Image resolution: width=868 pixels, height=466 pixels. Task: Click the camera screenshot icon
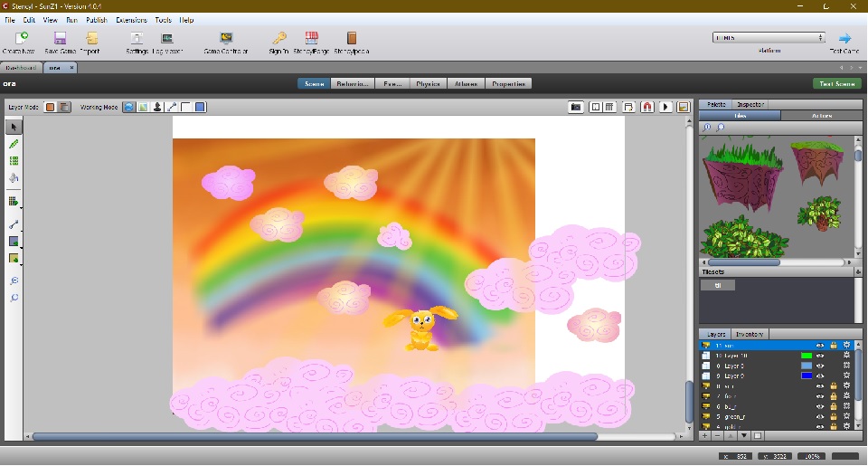(x=575, y=107)
